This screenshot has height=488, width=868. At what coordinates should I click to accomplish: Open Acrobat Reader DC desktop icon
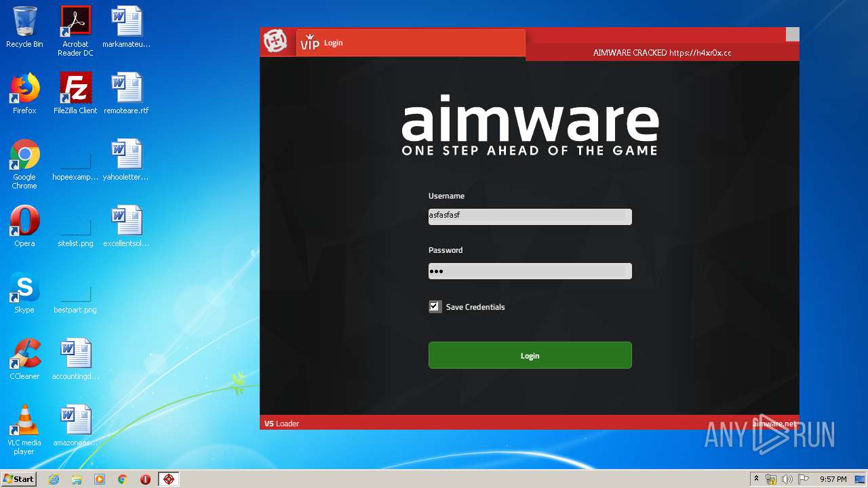[x=75, y=31]
